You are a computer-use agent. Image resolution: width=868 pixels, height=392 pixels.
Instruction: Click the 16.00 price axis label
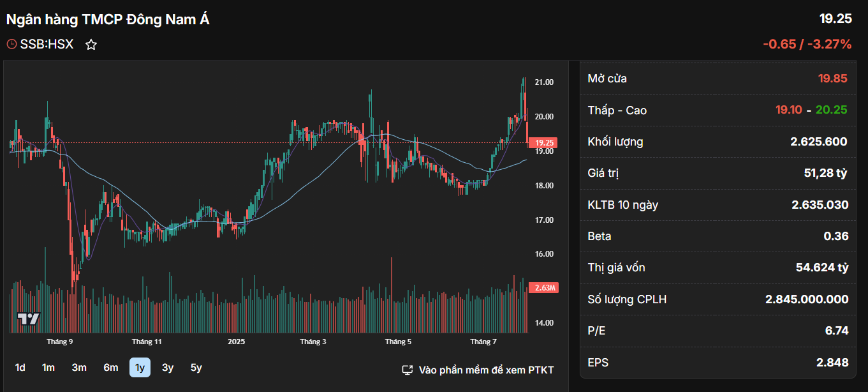click(x=544, y=254)
